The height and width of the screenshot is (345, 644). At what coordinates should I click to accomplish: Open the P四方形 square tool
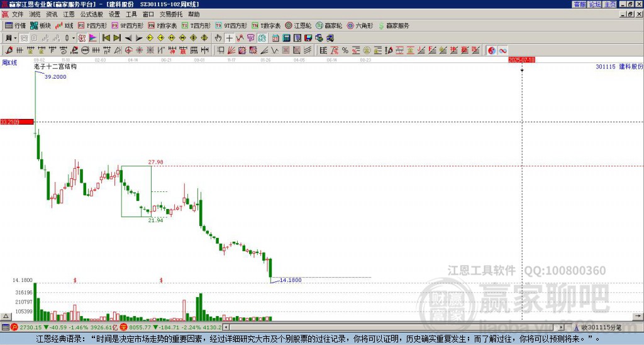coord(92,25)
